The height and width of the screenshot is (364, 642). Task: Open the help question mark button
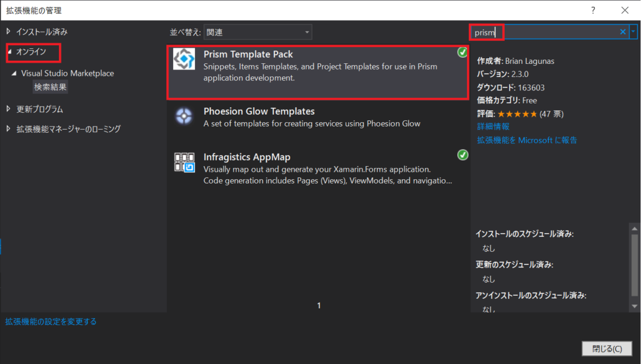pyautogui.click(x=593, y=10)
